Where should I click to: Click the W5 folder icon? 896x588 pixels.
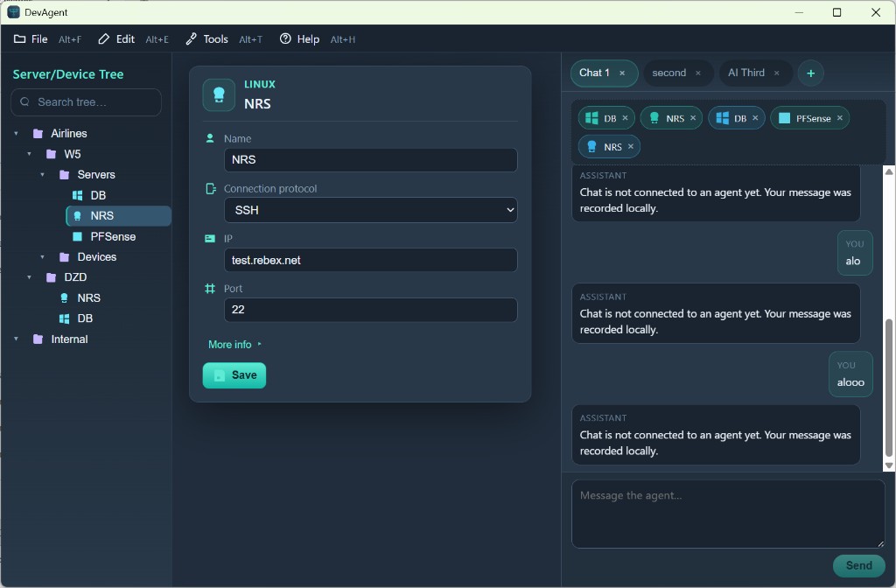[x=52, y=154]
